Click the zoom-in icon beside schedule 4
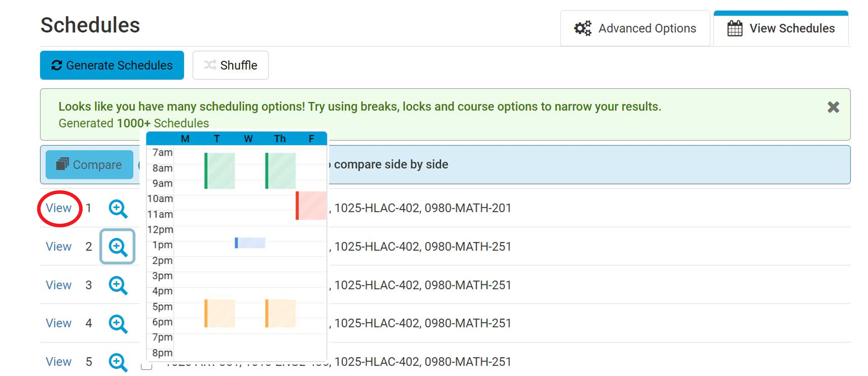Screen dimensions: 868x376 point(118,324)
